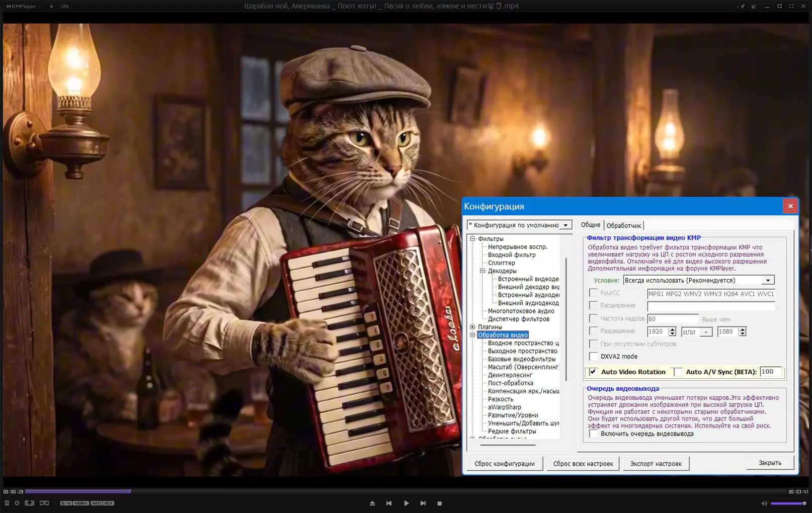Tick Включить очередь видеовывода checkbox
The height and width of the screenshot is (513, 812).
click(x=594, y=434)
